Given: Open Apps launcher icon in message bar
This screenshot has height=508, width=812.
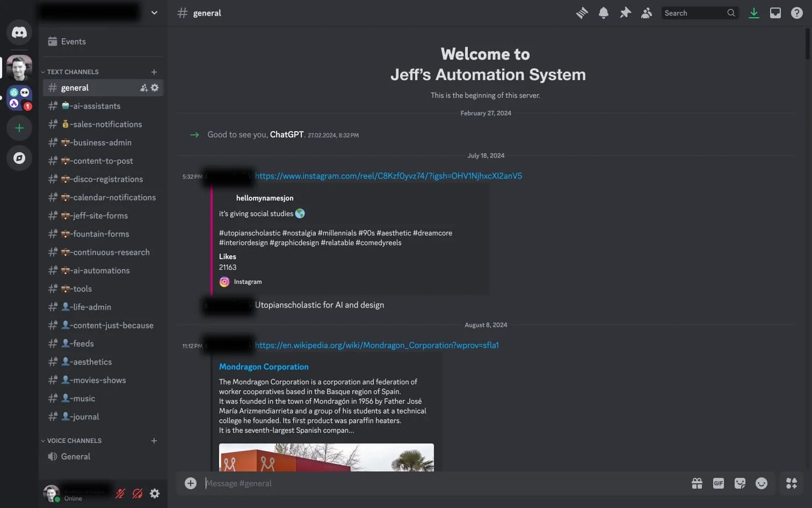Looking at the screenshot, I should coord(792,483).
